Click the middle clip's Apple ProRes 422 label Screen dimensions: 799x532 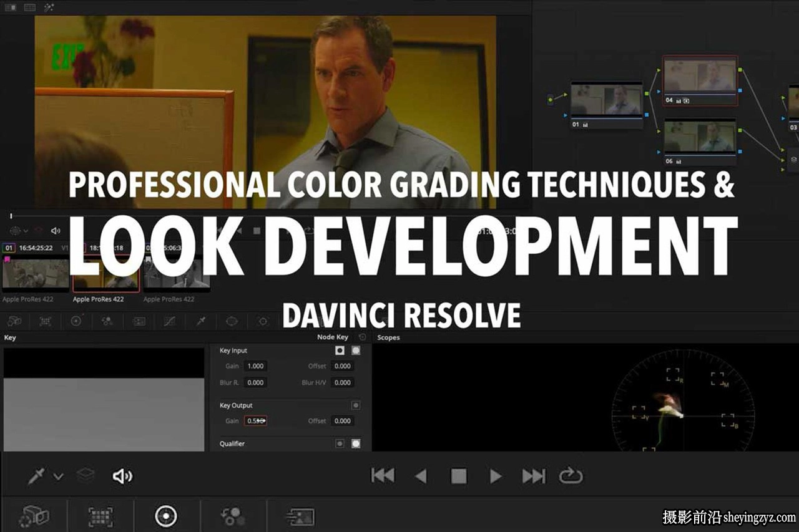tap(98, 299)
